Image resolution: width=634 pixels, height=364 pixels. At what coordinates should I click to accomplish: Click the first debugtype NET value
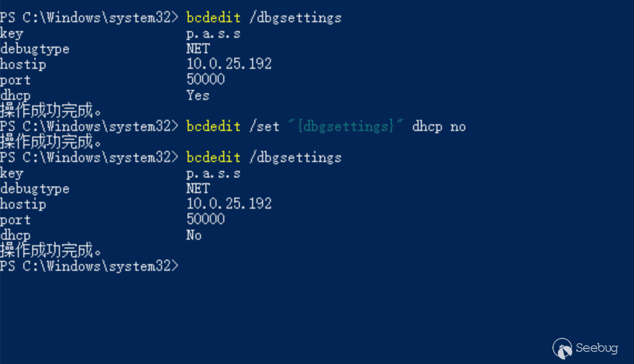pos(198,48)
